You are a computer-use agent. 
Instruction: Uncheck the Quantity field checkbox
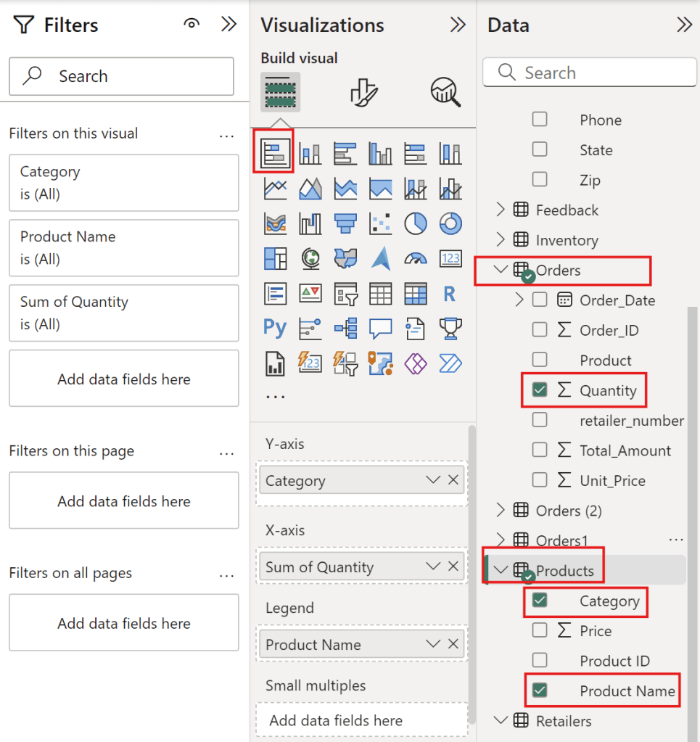coord(540,390)
